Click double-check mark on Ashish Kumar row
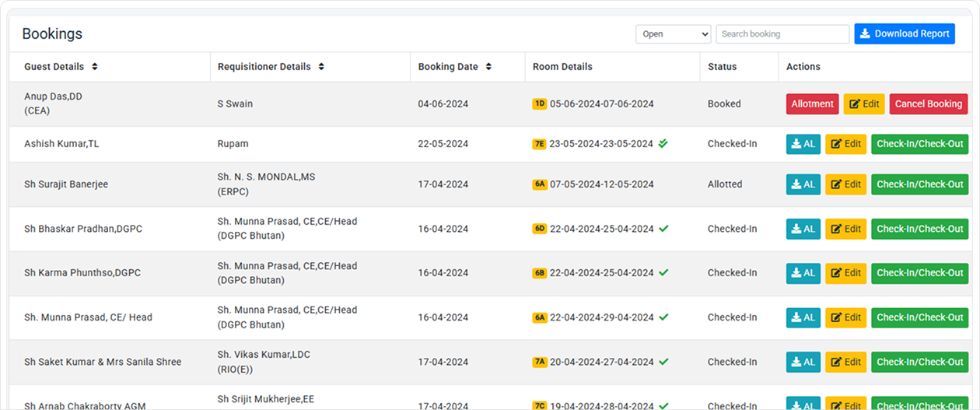 coord(663,144)
